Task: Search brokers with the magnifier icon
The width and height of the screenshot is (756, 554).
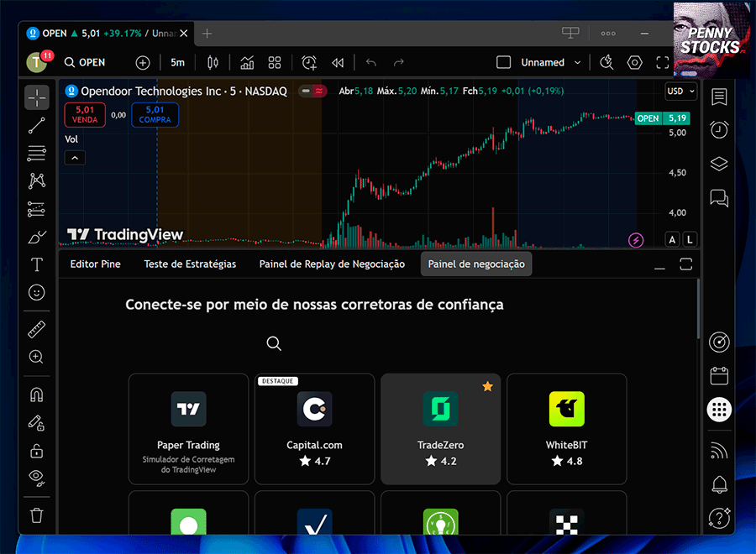Action: pos(274,343)
